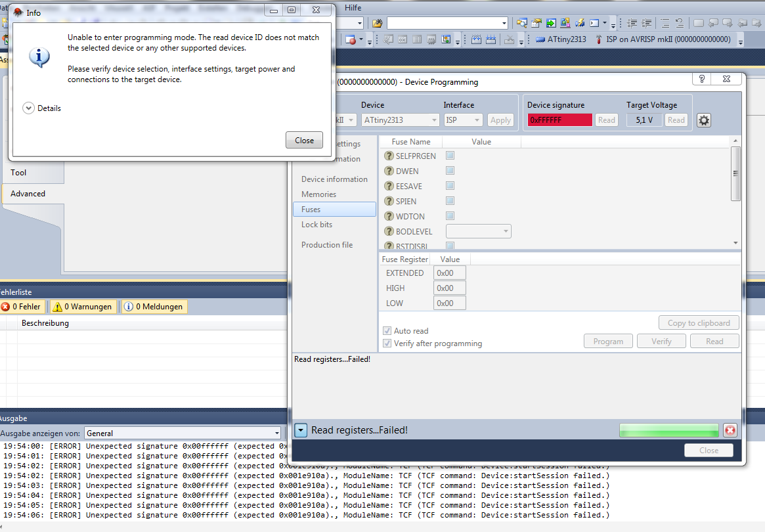Click the uncomment selection toolbar icon
This screenshot has height=532, width=765.
[x=679, y=23]
